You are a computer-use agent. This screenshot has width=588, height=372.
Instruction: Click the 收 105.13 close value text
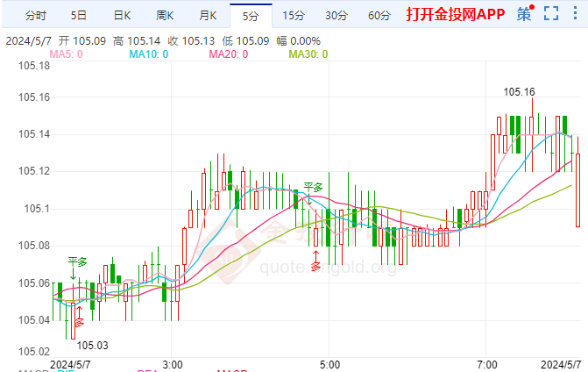click(191, 41)
